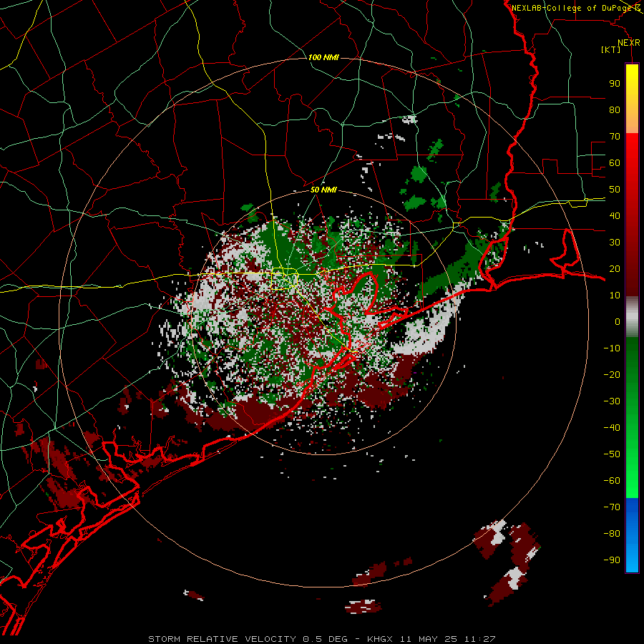Click the -40 value on the velocity scale
644x644 pixels.
pyautogui.click(x=612, y=428)
